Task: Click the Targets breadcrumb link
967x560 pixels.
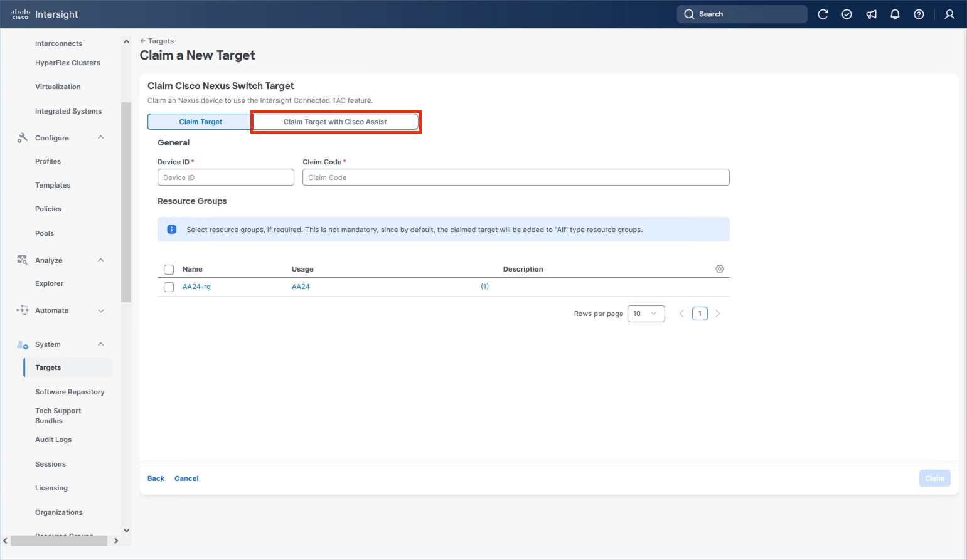Action: [x=161, y=41]
